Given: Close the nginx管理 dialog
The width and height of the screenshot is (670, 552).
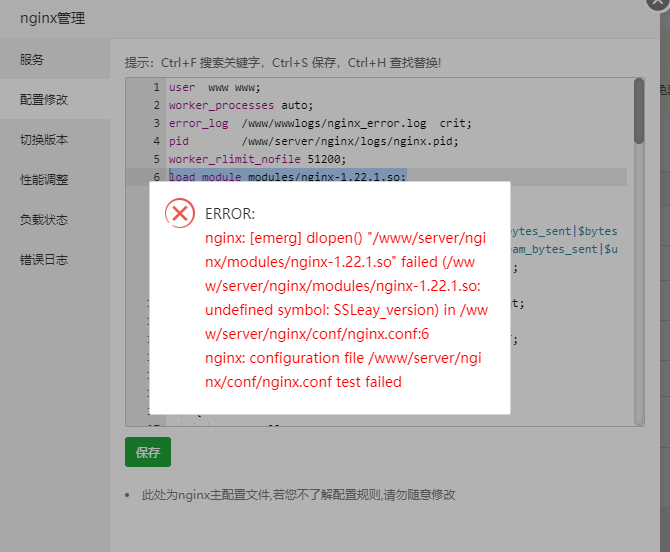Looking at the screenshot, I should 657,3.
